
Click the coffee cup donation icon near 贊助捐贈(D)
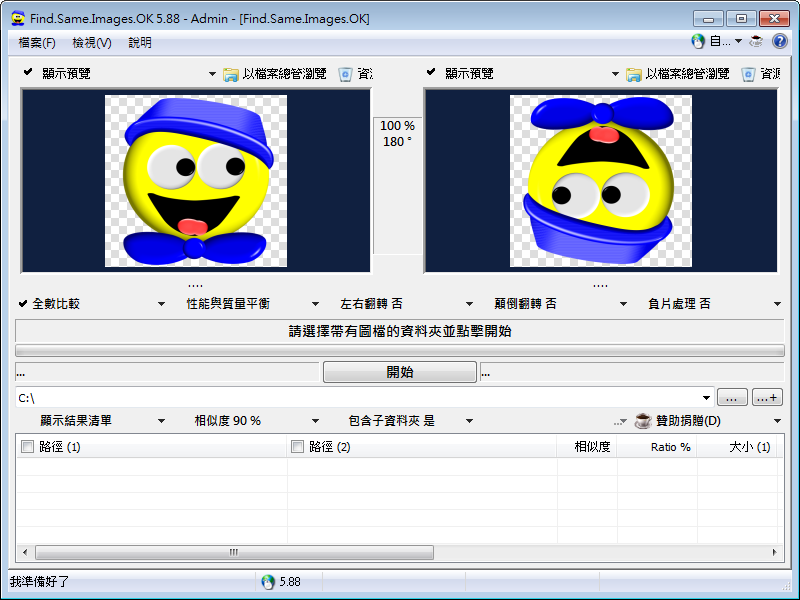pos(643,420)
